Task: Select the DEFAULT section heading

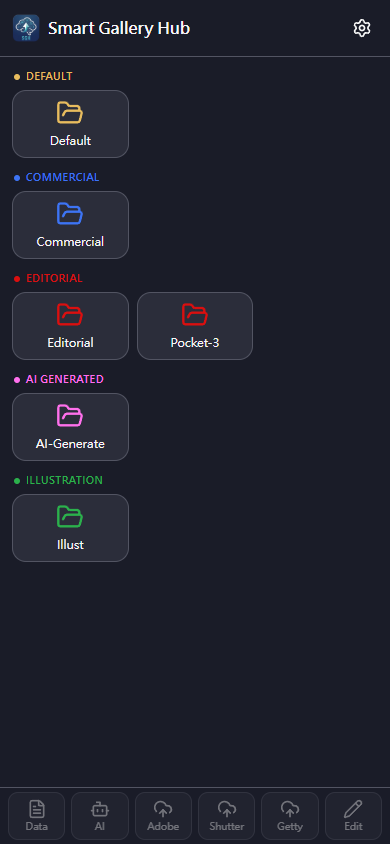Action: point(49,76)
